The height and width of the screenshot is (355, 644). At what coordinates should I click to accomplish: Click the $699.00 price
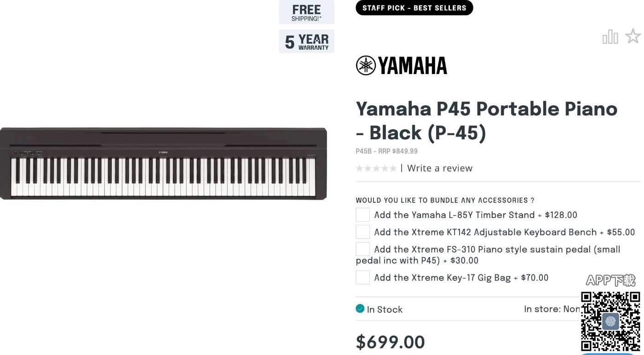pyautogui.click(x=390, y=342)
